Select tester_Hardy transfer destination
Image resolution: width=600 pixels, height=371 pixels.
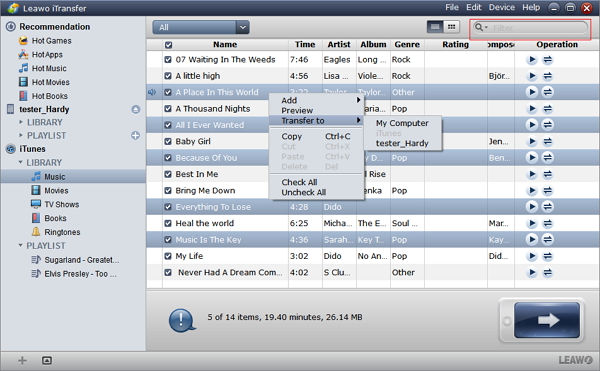[x=403, y=143]
